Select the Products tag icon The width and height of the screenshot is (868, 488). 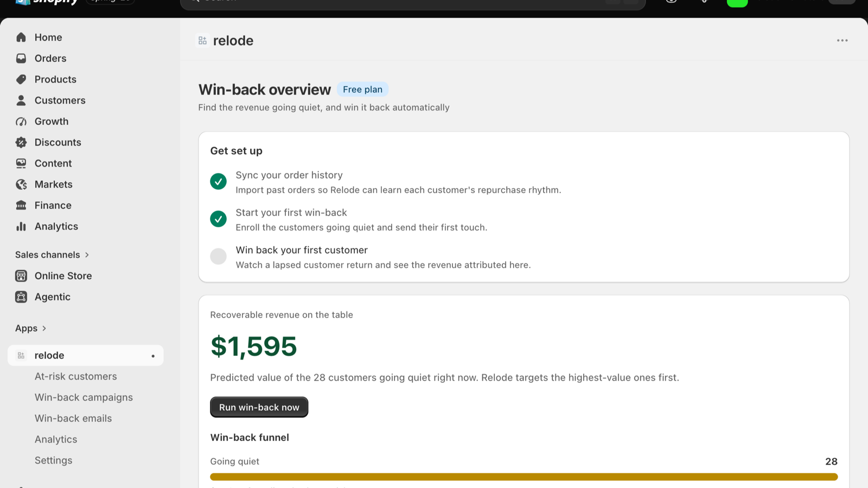click(x=21, y=79)
